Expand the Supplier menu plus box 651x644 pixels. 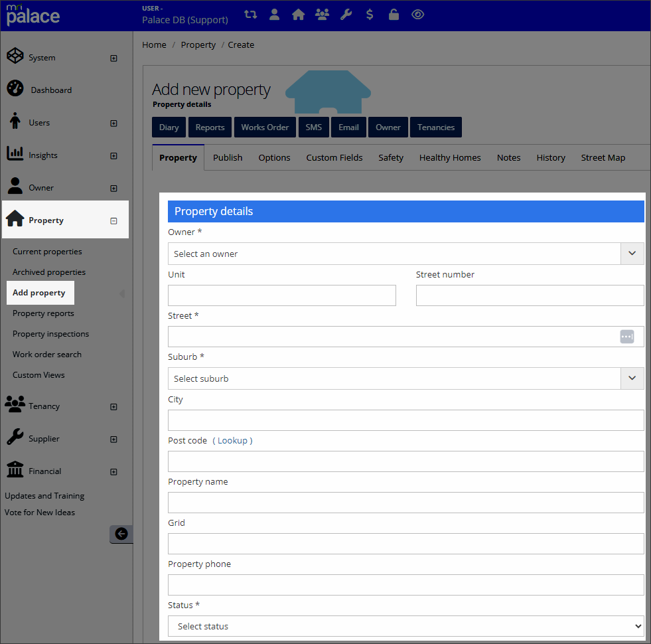point(113,439)
